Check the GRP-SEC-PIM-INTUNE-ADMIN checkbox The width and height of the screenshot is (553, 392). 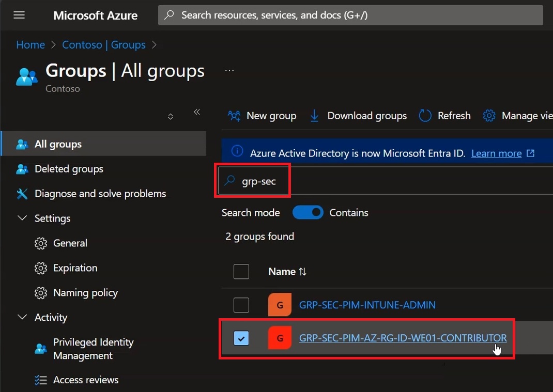(x=241, y=305)
